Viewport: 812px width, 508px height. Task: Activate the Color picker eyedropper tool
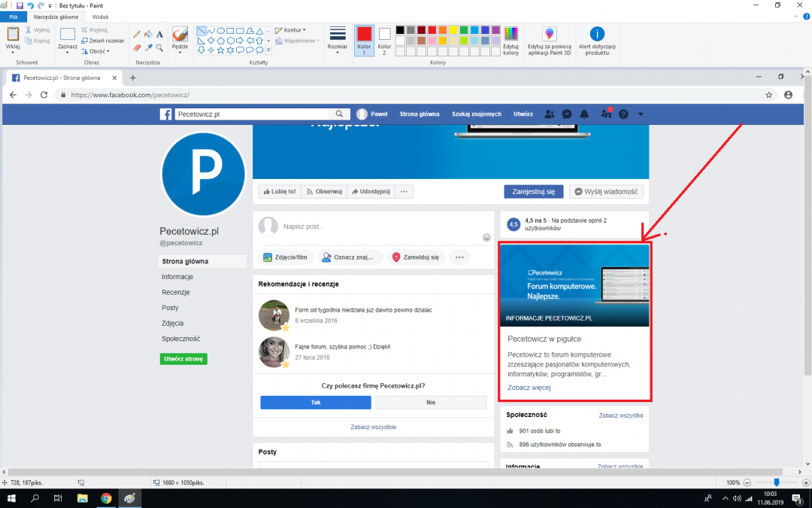pyautogui.click(x=148, y=47)
